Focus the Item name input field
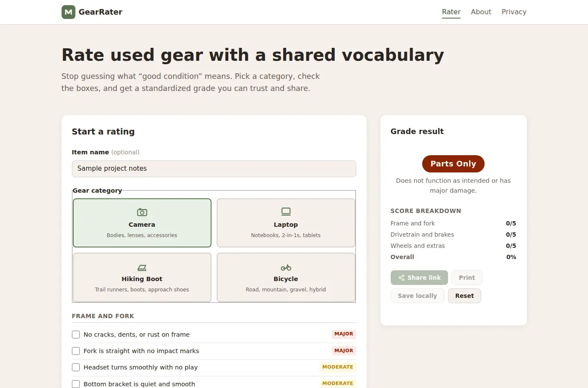Screen dimensions: 588x388 click(x=214, y=169)
